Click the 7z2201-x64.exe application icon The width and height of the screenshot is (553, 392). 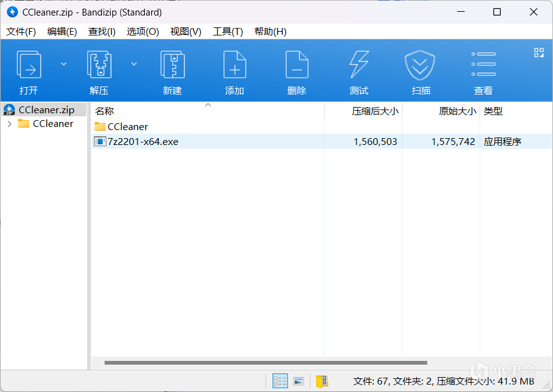point(100,141)
